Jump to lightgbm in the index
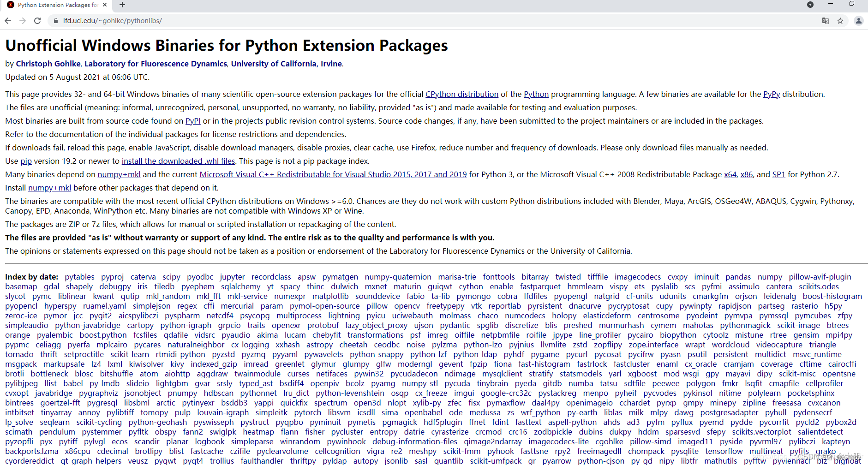This screenshot has width=868, height=465. coord(172,383)
